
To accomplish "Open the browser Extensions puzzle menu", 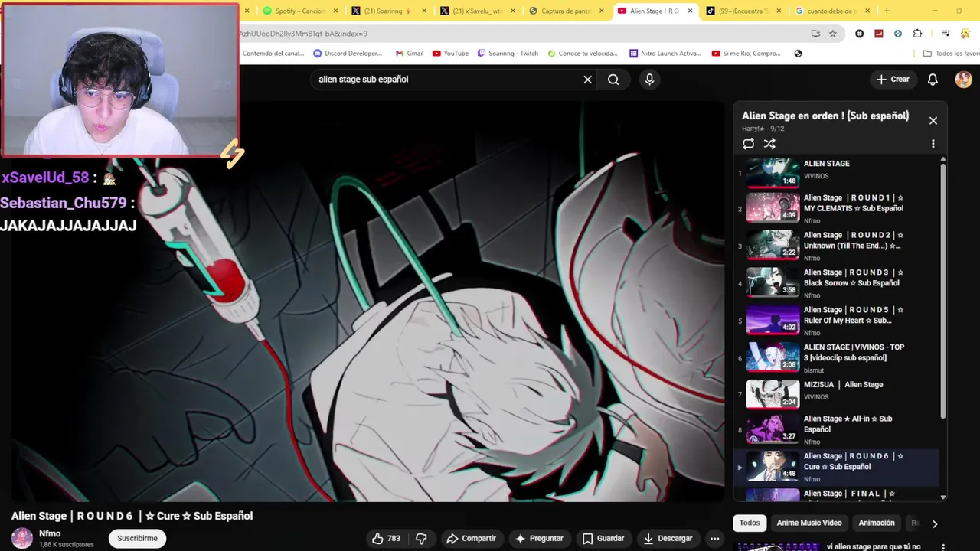I will 917,34.
